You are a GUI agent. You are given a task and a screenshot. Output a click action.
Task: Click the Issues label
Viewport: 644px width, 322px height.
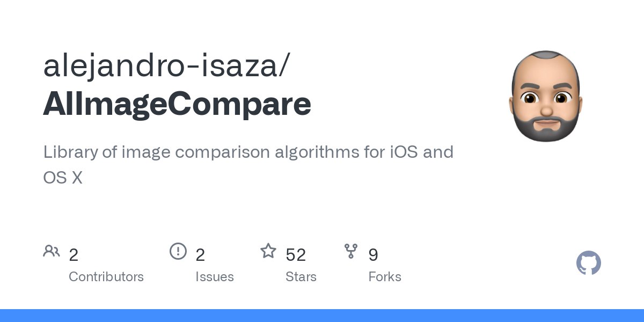pos(215,277)
